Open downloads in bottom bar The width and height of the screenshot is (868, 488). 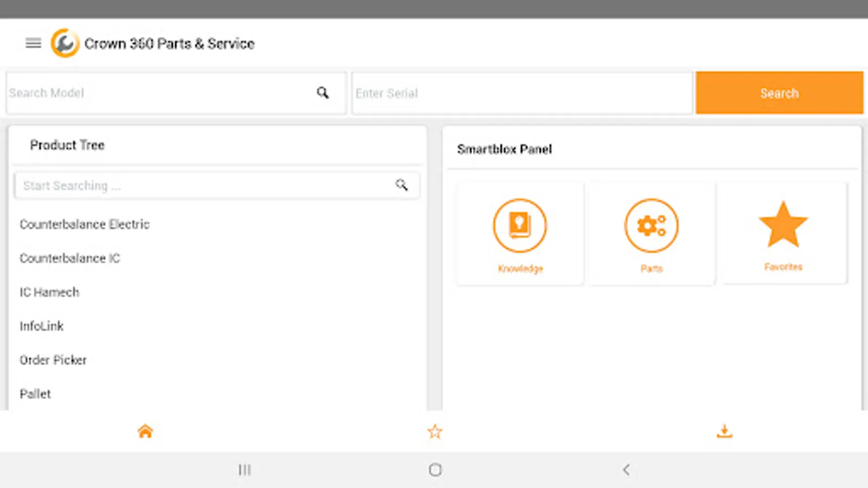724,432
